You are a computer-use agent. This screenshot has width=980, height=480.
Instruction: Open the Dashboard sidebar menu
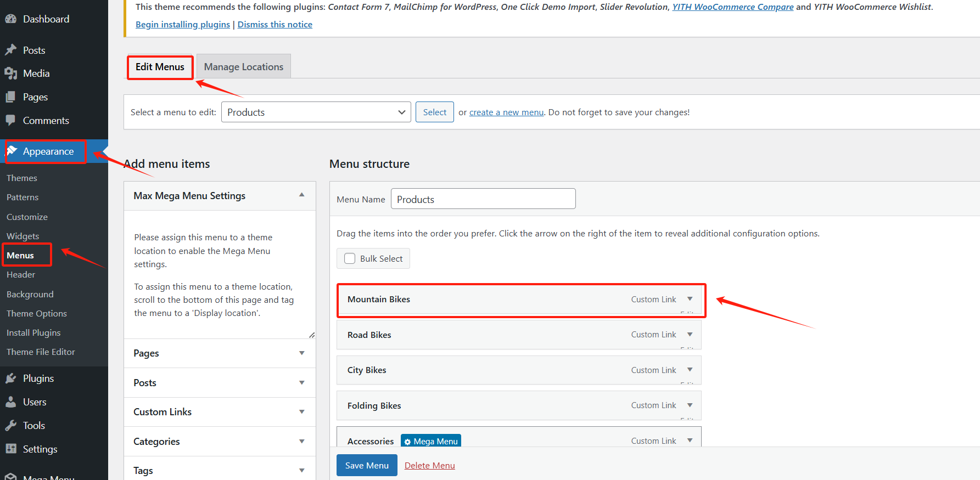tap(54, 19)
